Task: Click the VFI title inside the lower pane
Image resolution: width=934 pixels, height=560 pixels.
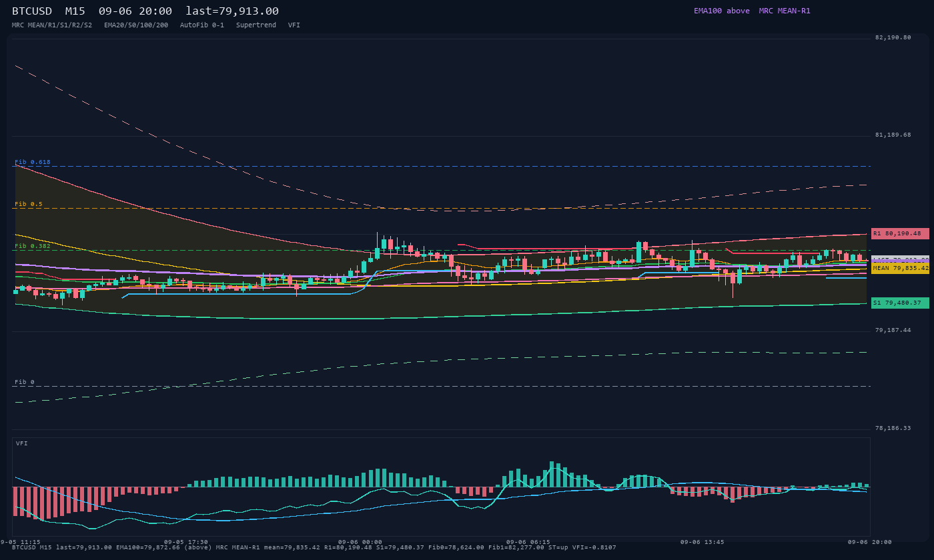Action: pos(22,443)
